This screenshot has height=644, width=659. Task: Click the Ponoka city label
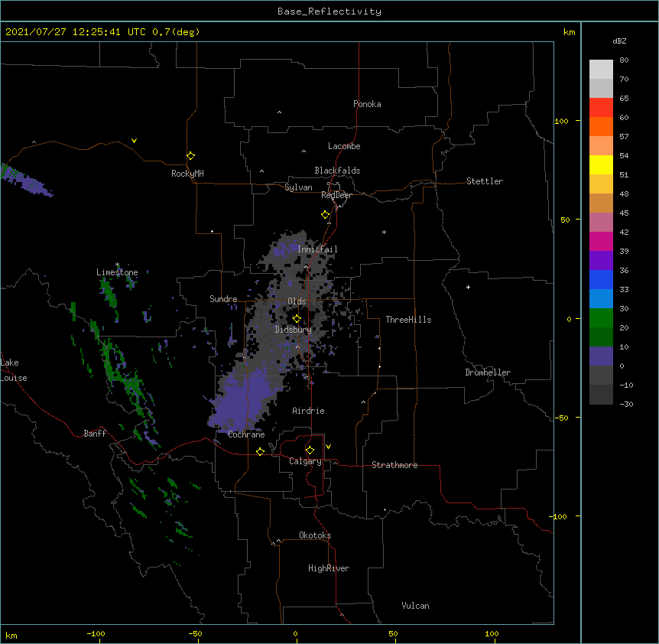click(x=367, y=104)
